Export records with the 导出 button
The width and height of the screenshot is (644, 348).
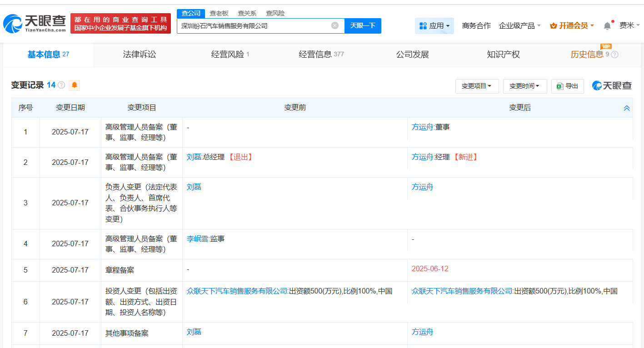pyautogui.click(x=568, y=86)
